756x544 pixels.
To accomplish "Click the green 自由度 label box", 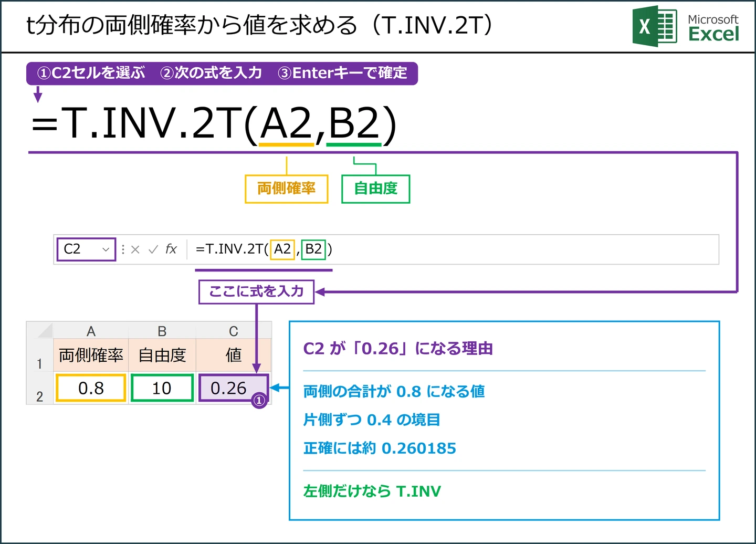I will [x=376, y=189].
